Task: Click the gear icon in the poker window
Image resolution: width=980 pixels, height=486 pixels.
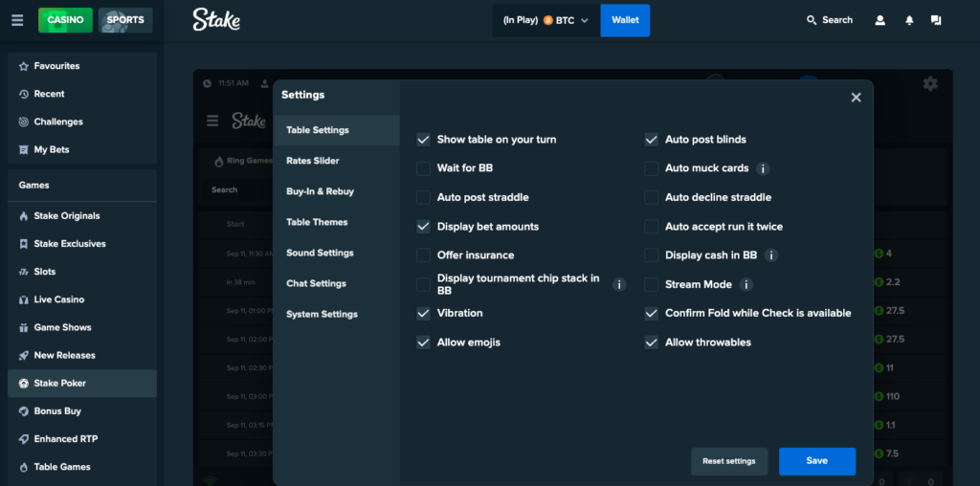Action: (930, 83)
